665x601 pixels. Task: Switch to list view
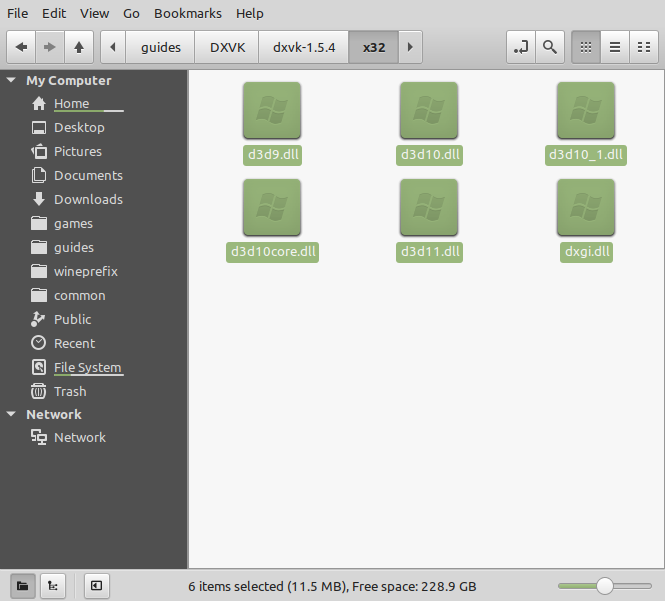(x=615, y=47)
